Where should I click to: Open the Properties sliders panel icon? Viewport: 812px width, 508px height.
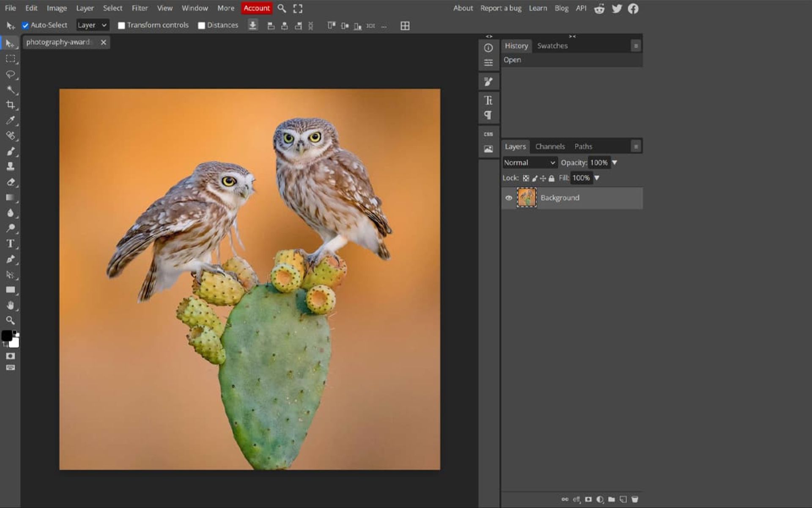click(x=488, y=63)
